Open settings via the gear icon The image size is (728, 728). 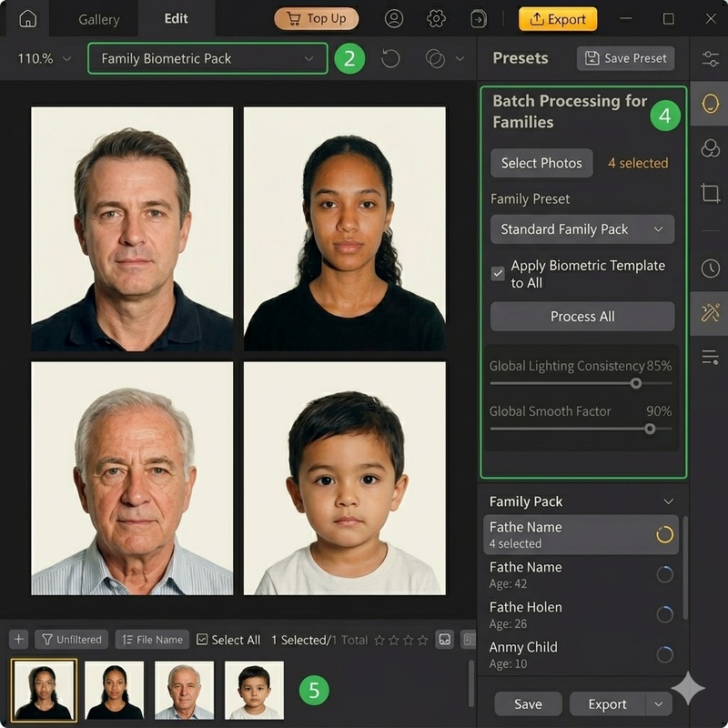pyautogui.click(x=437, y=18)
